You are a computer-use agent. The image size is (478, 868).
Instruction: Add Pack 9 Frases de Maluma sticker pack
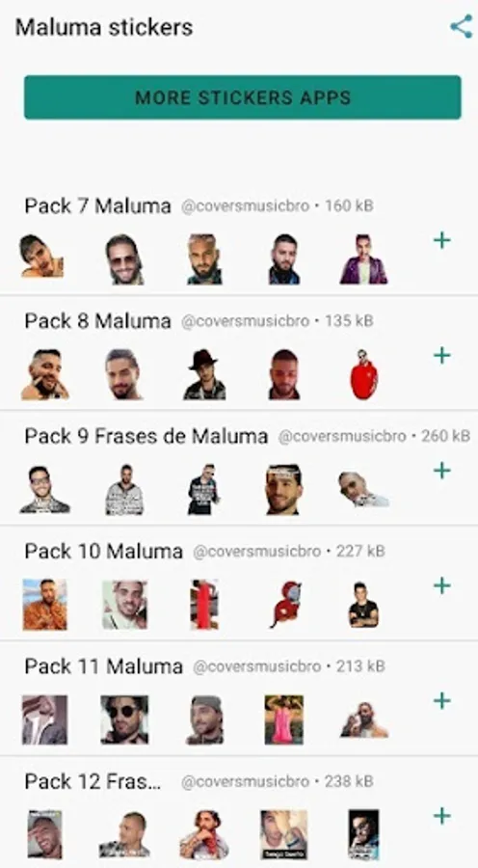coord(441,471)
